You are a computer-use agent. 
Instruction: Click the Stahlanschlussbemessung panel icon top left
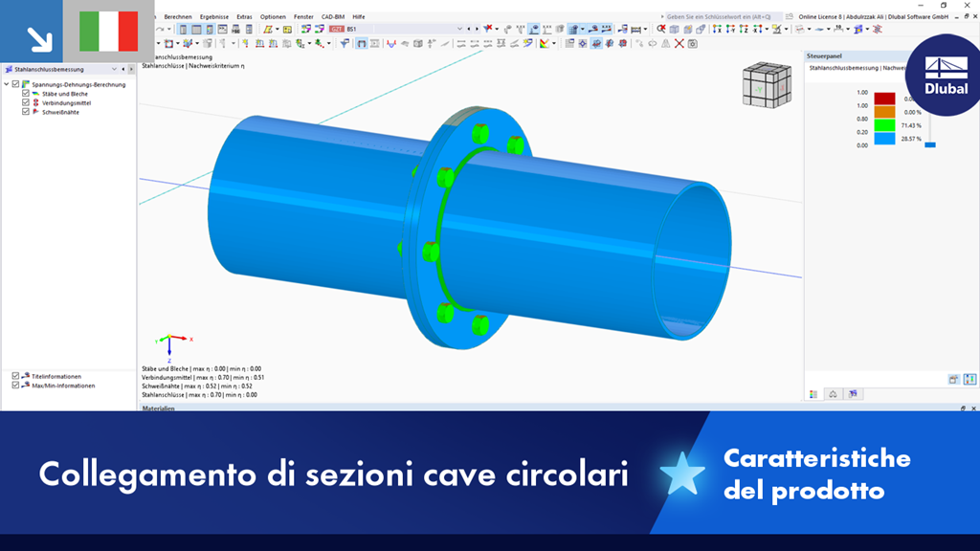pos(9,70)
